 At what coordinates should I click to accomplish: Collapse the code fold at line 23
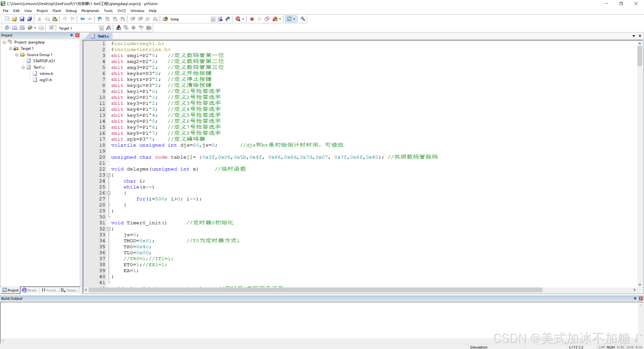click(109, 175)
